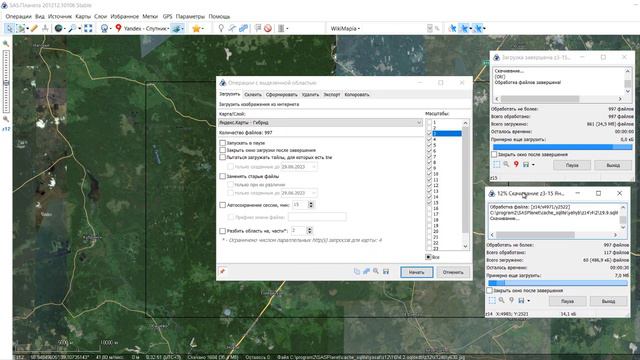Open save dropdown arrow in 12% download window
The image size is (640, 360).
(x=529, y=301)
